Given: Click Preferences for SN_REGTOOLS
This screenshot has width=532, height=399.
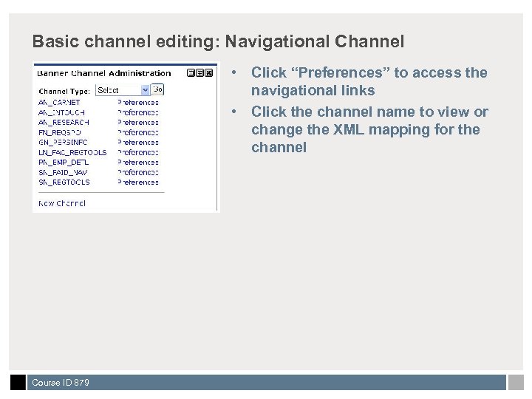Looking at the screenshot, I should point(138,183).
